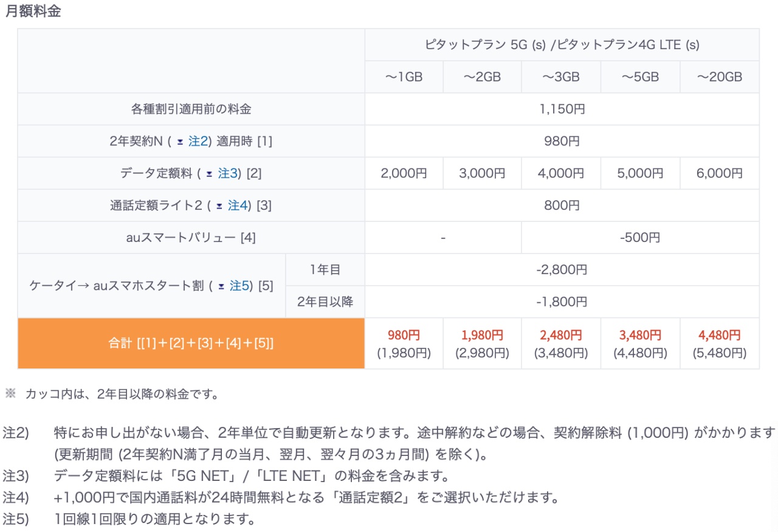
Task: Select the -2,800円 first-year discount cell
Action: pos(562,270)
